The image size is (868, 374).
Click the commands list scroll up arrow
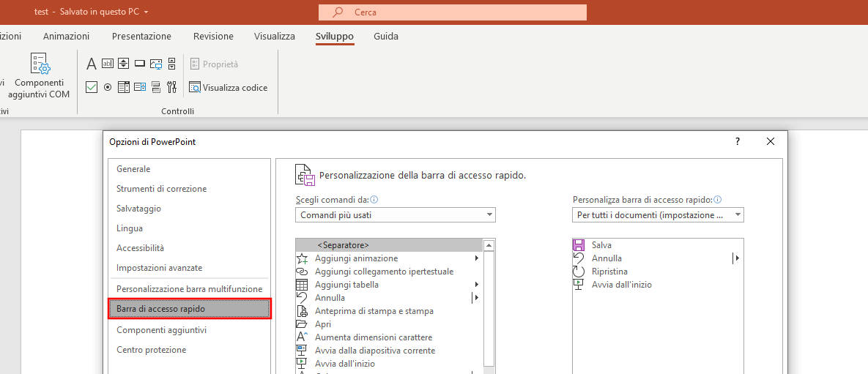click(x=489, y=245)
